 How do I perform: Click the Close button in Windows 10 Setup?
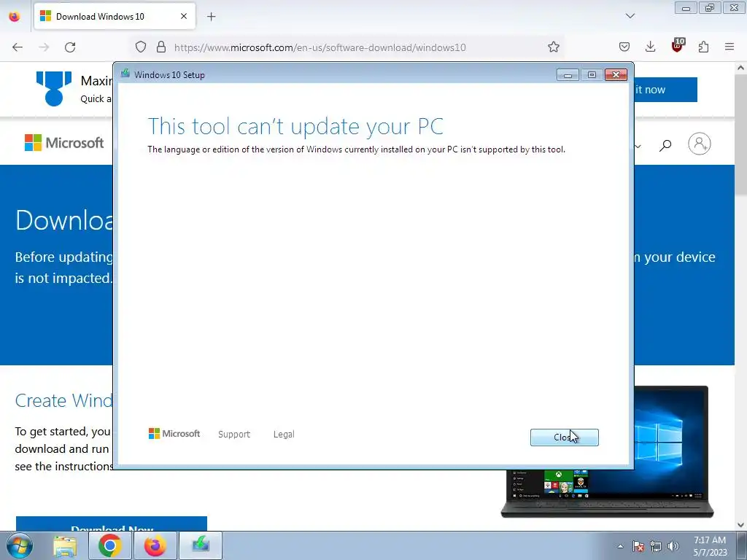[564, 437]
